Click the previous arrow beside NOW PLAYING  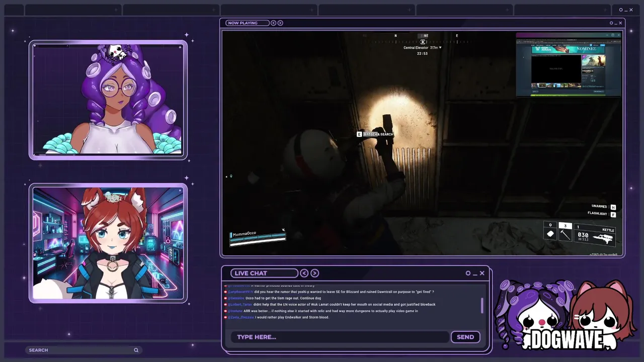coord(273,23)
